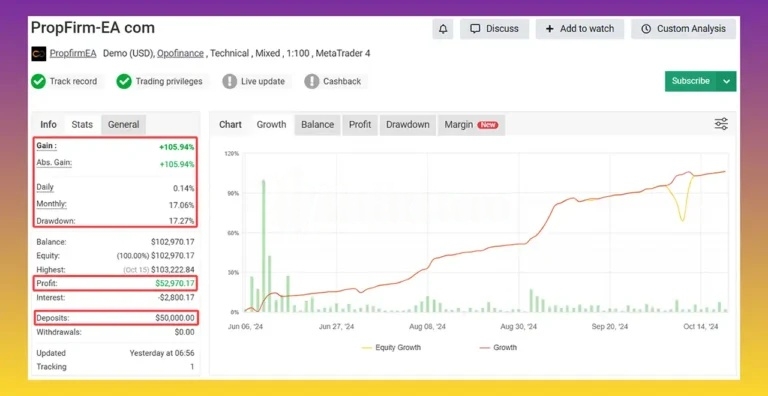Click Interest value -$2,800.17
This screenshot has width=768, height=396.
176,297
